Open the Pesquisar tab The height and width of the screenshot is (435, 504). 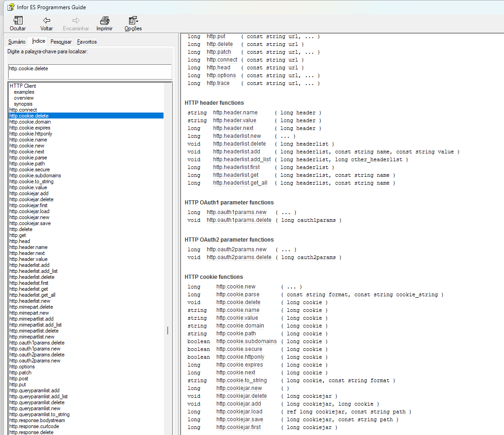click(61, 42)
